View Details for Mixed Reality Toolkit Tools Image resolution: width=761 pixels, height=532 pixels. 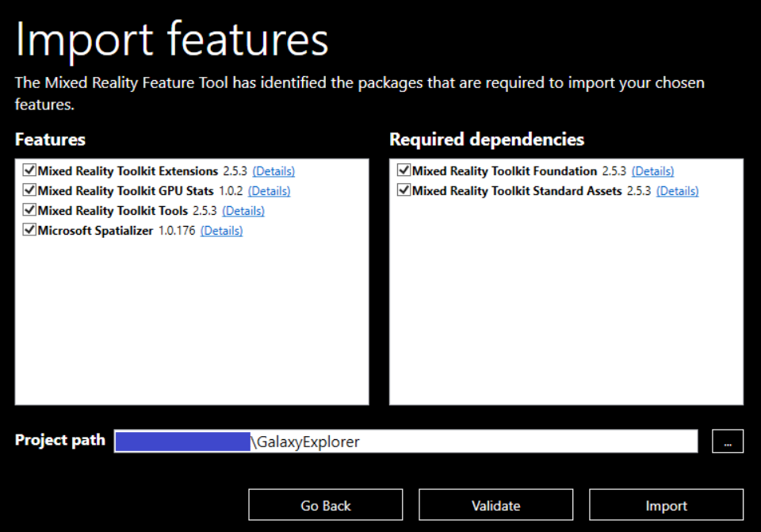(x=243, y=211)
